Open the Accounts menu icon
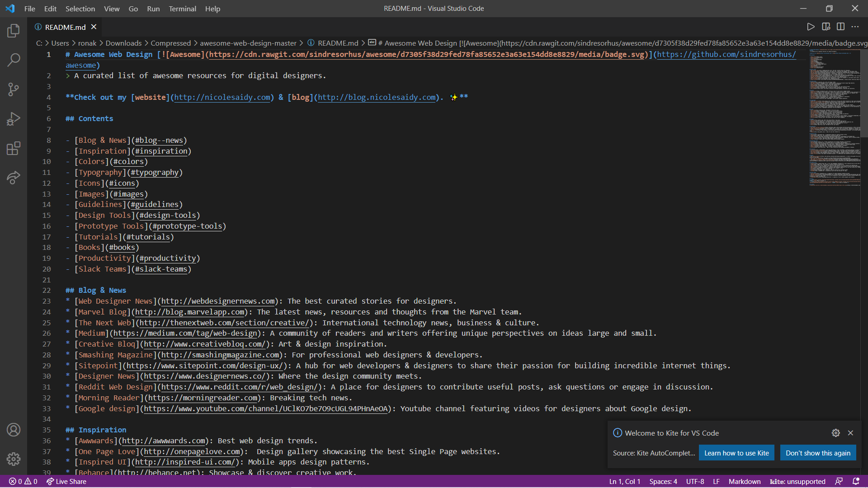868x488 pixels. 14,430
